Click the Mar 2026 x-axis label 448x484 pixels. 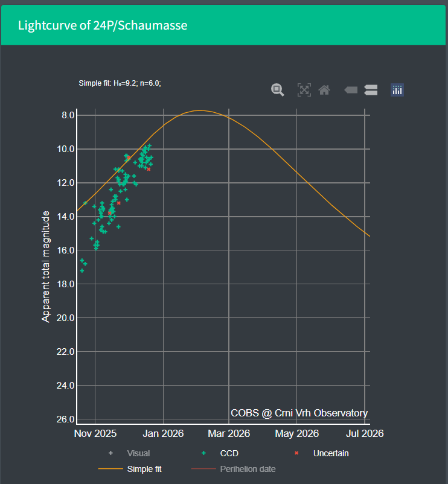229,433
